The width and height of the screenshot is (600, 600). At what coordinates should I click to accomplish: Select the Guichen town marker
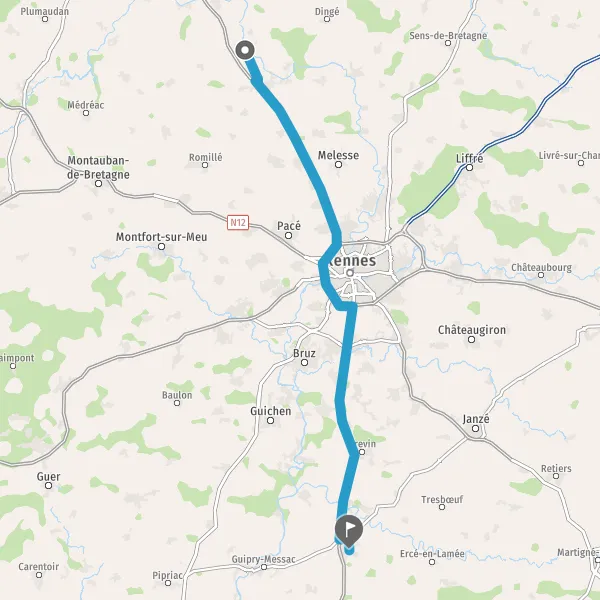271,421
